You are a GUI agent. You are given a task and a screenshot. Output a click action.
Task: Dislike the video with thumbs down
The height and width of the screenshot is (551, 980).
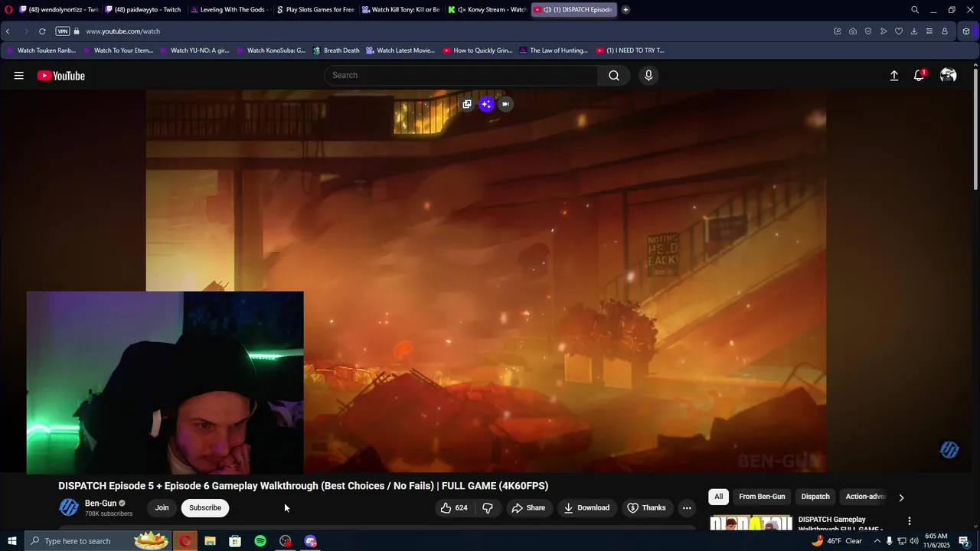tap(487, 507)
